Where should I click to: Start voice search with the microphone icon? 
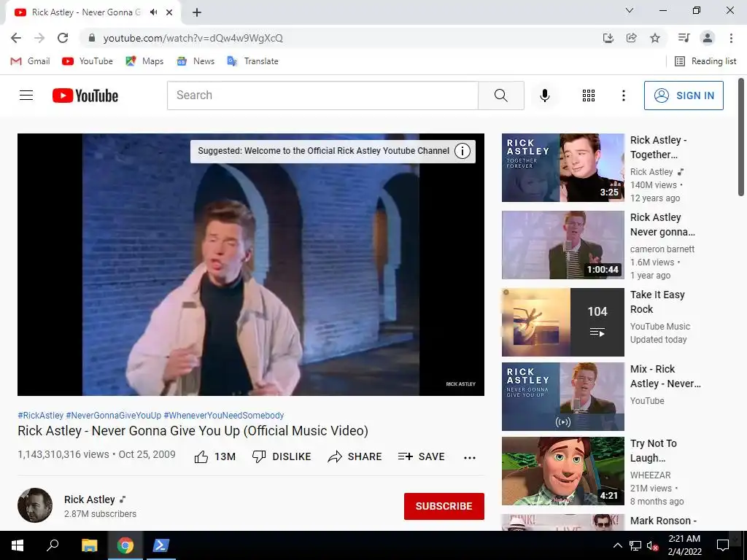tap(544, 96)
